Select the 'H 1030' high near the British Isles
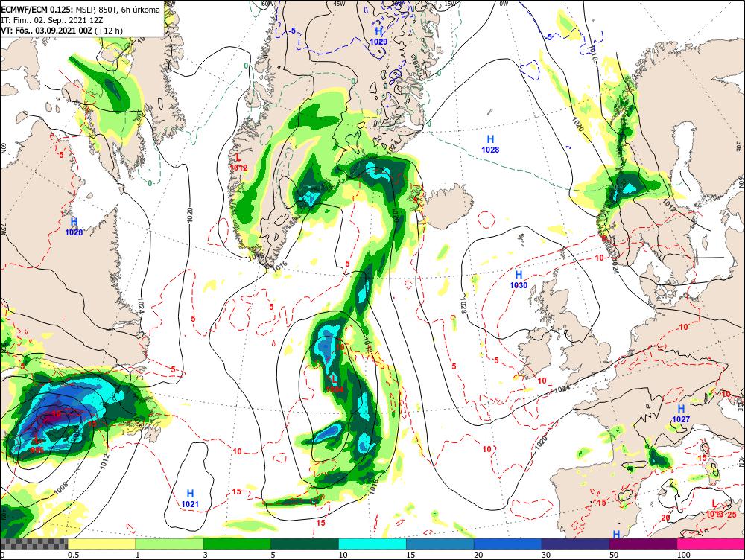Image resolution: width=745 pixels, height=560 pixels. coord(519,280)
